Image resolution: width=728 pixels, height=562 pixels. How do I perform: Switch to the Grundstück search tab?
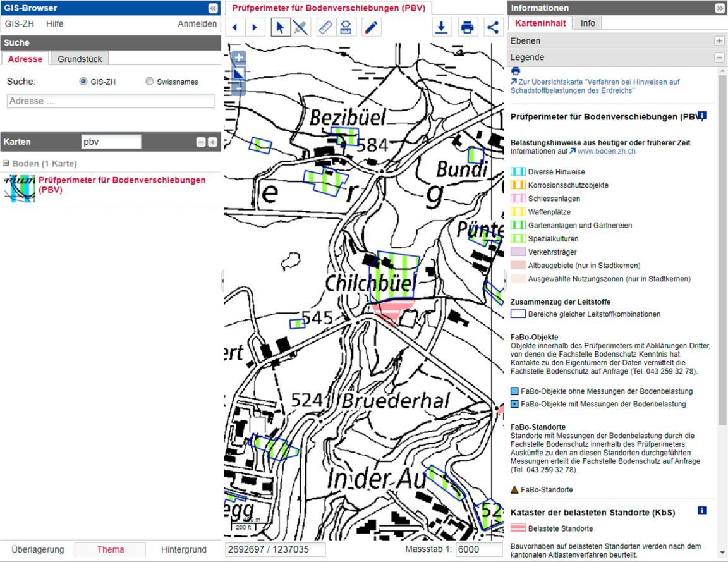click(80, 59)
